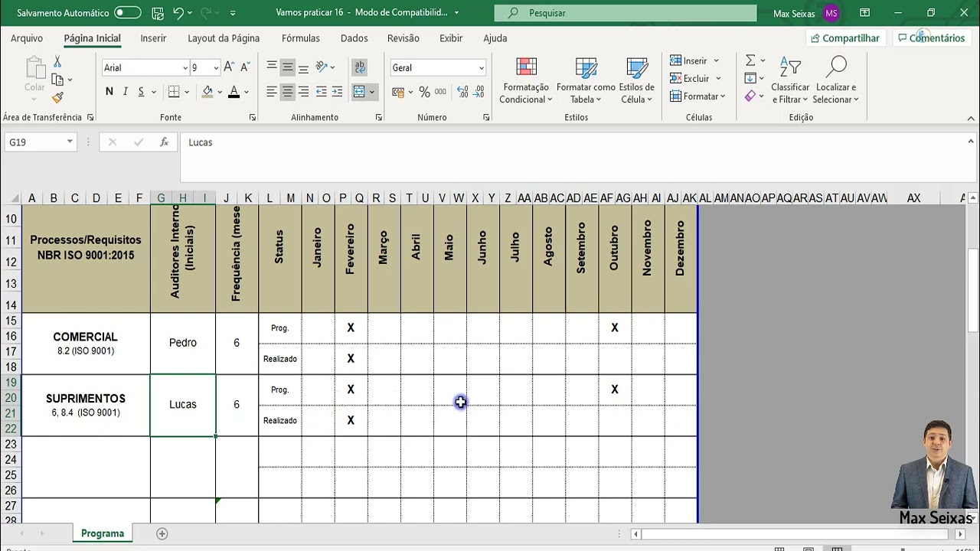Screen dimensions: 980x551
Task: Open Localizar e Selecionar
Action: [835, 80]
